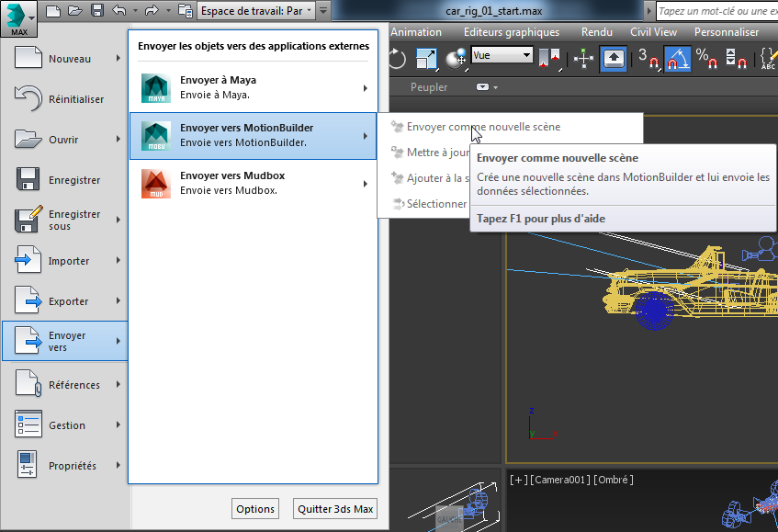Select Envoyer vers MotionBuilder entry
The image size is (778, 532).
point(253,136)
